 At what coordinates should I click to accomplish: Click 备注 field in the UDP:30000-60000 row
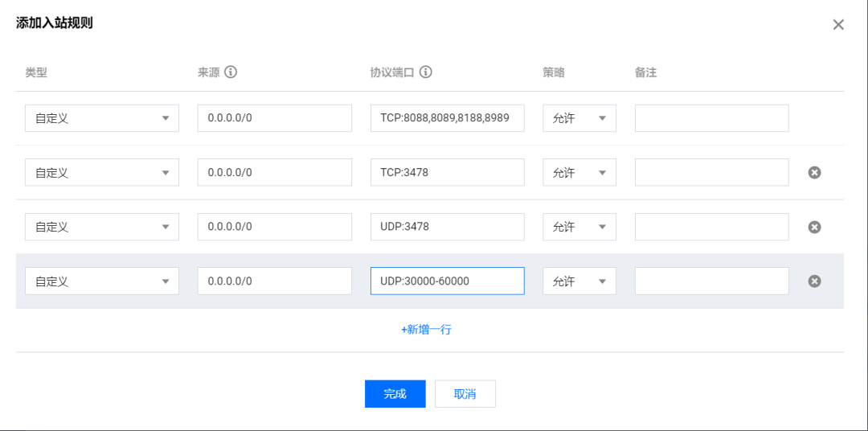(712, 281)
